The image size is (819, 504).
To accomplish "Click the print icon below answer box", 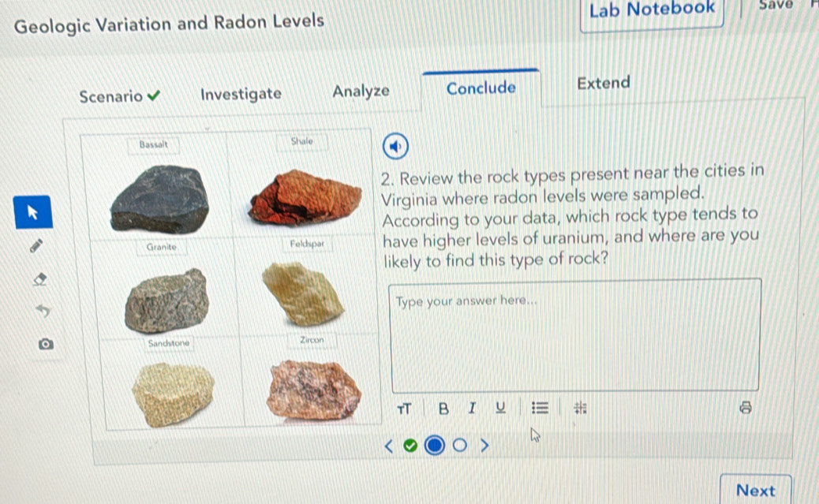I will point(746,407).
